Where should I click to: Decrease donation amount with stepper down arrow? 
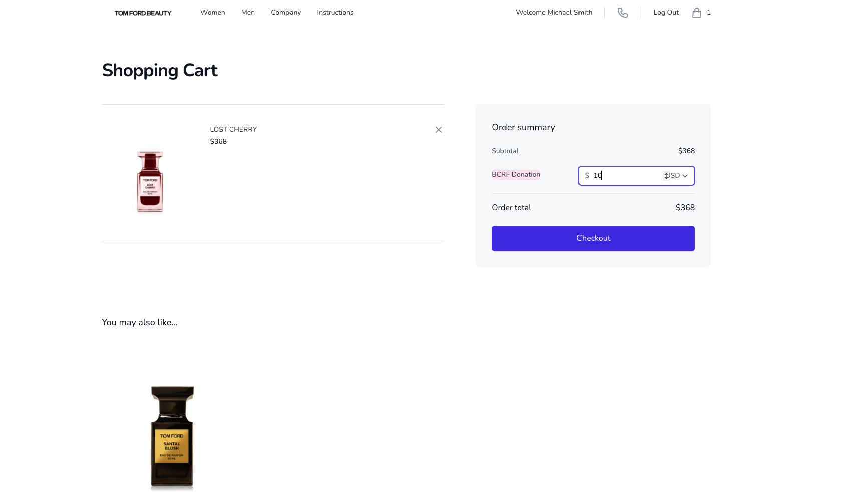[x=666, y=178]
